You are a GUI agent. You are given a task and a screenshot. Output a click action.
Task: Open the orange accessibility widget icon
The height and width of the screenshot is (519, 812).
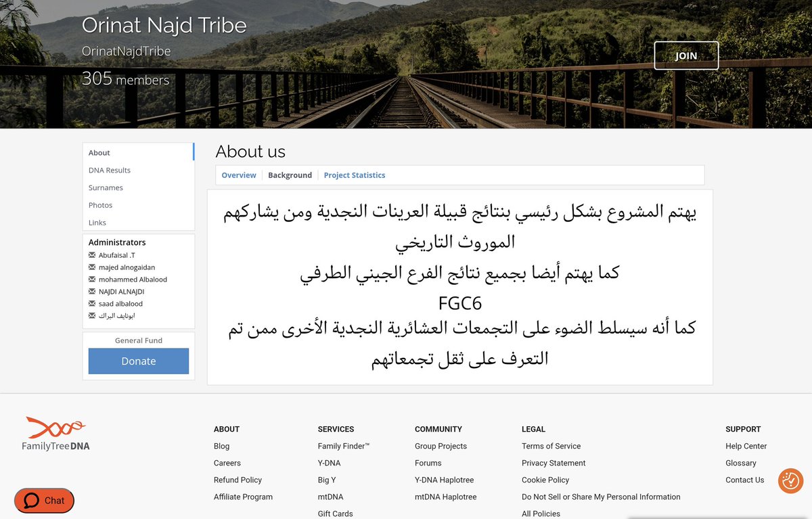pyautogui.click(x=790, y=480)
